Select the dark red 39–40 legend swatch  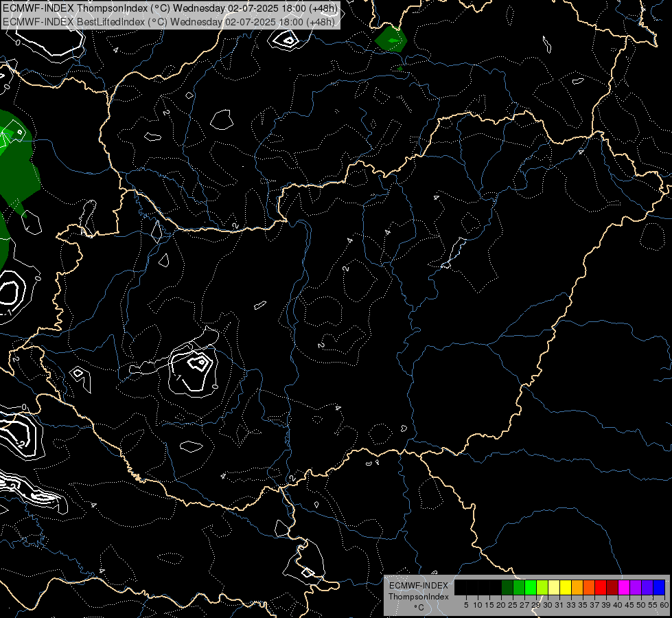(x=612, y=587)
